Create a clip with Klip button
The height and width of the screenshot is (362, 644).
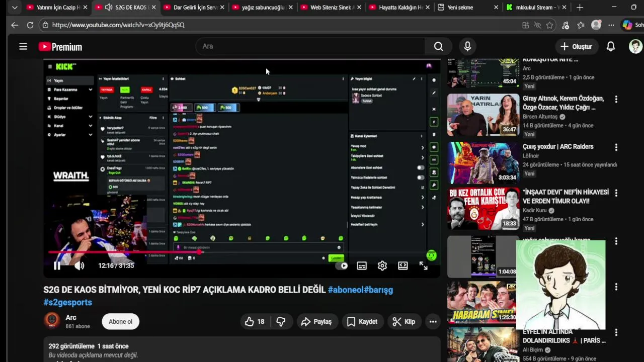[404, 322]
